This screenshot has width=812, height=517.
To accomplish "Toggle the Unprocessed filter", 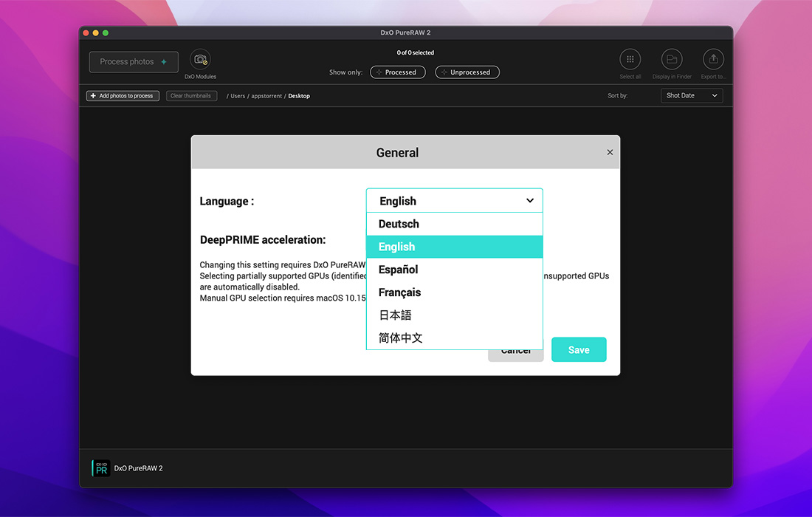I will point(467,72).
